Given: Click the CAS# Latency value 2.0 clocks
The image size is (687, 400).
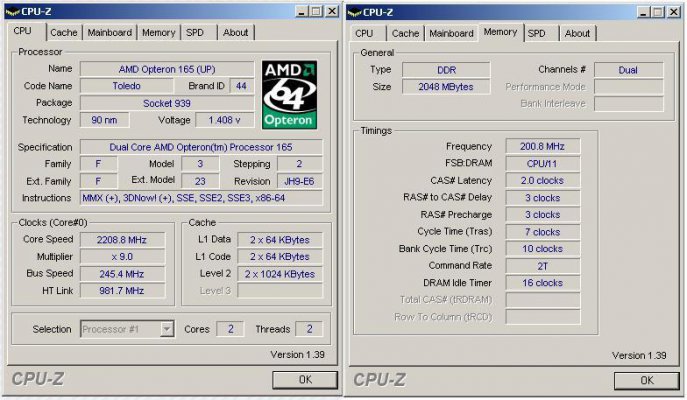Looking at the screenshot, I should pos(543,181).
